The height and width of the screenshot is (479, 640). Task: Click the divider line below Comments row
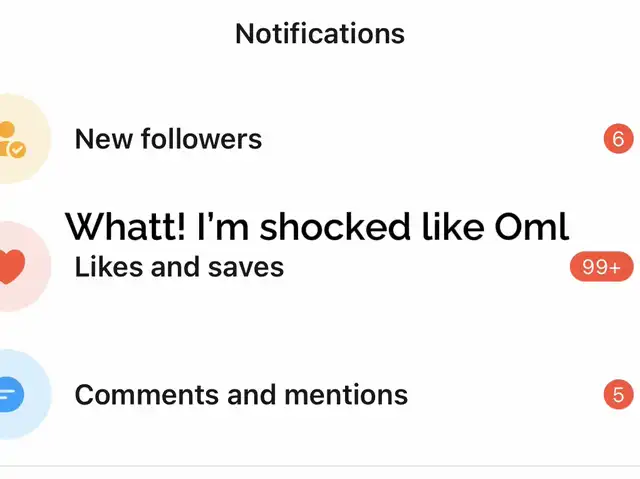(x=320, y=466)
